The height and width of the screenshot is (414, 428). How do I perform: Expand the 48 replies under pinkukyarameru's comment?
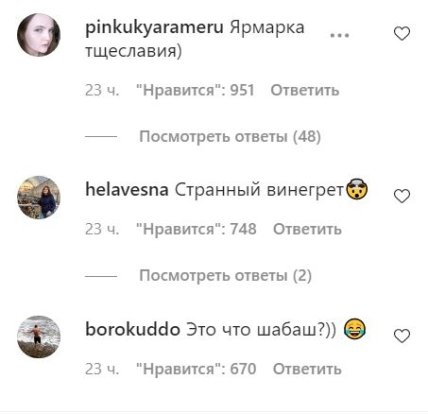coord(230,137)
